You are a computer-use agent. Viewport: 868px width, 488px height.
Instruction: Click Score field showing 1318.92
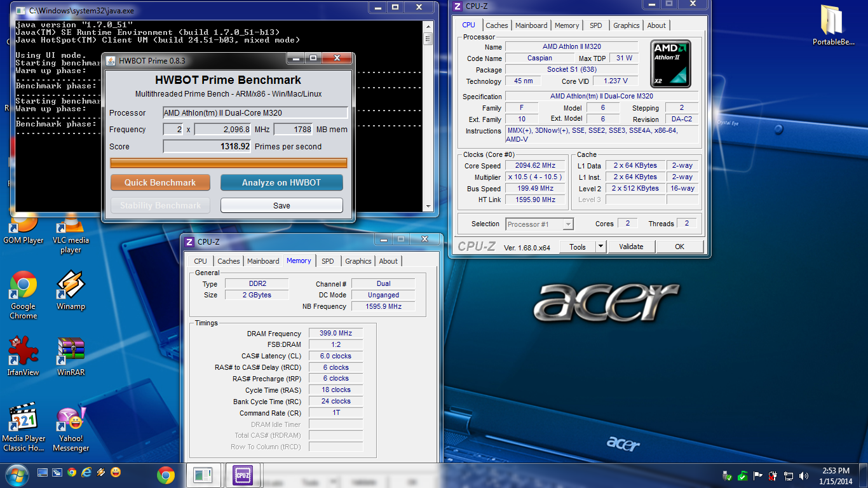(x=207, y=146)
